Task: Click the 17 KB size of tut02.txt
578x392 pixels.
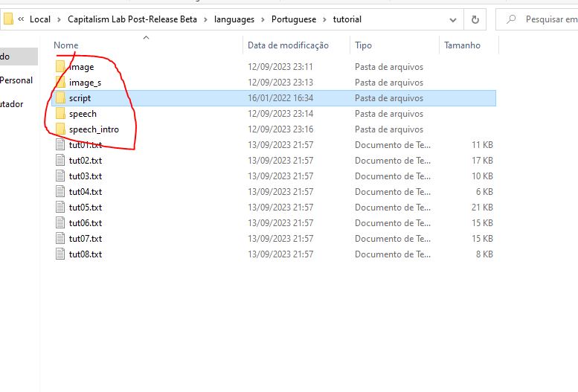Action: (x=482, y=161)
